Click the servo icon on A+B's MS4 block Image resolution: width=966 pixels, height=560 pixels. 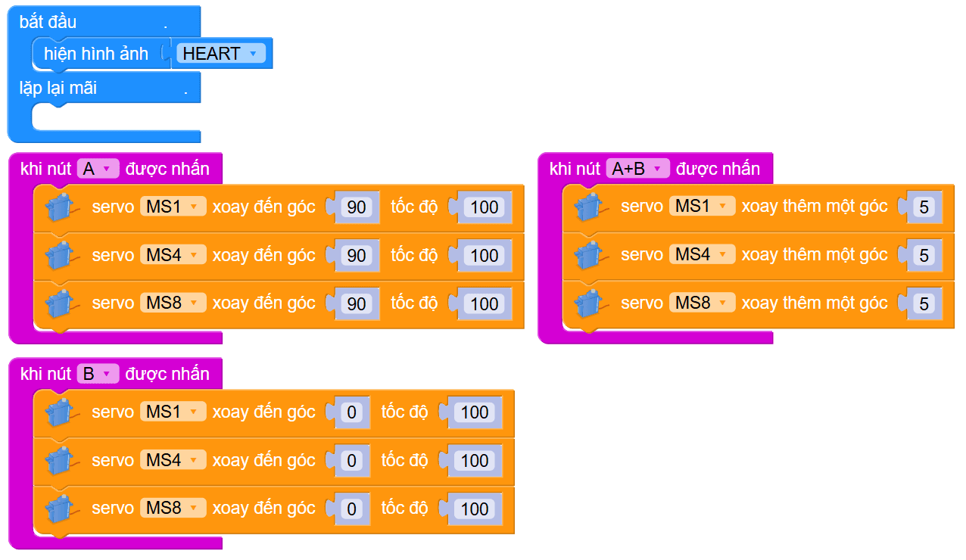point(591,256)
